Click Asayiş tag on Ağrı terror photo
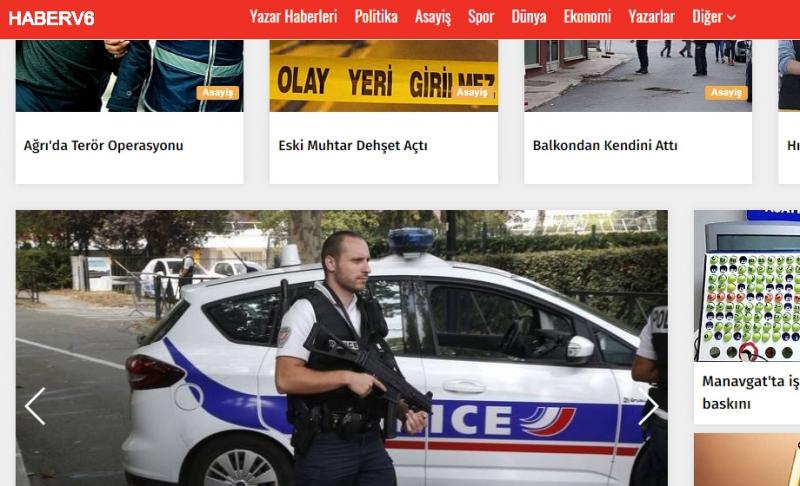800x486 pixels. [x=218, y=93]
